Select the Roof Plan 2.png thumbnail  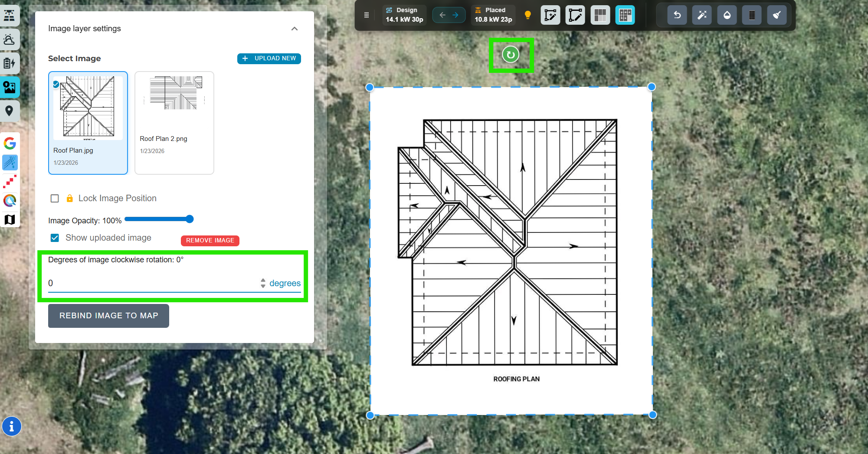174,123
